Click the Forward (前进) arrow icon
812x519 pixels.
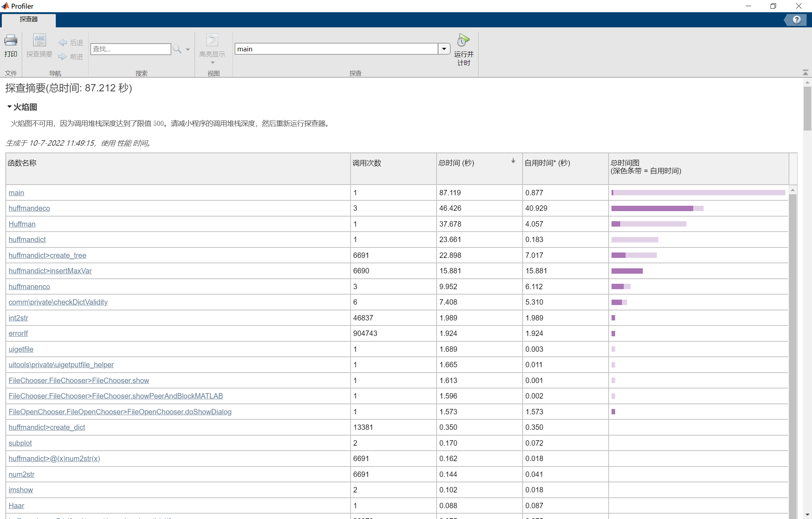pyautogui.click(x=63, y=56)
